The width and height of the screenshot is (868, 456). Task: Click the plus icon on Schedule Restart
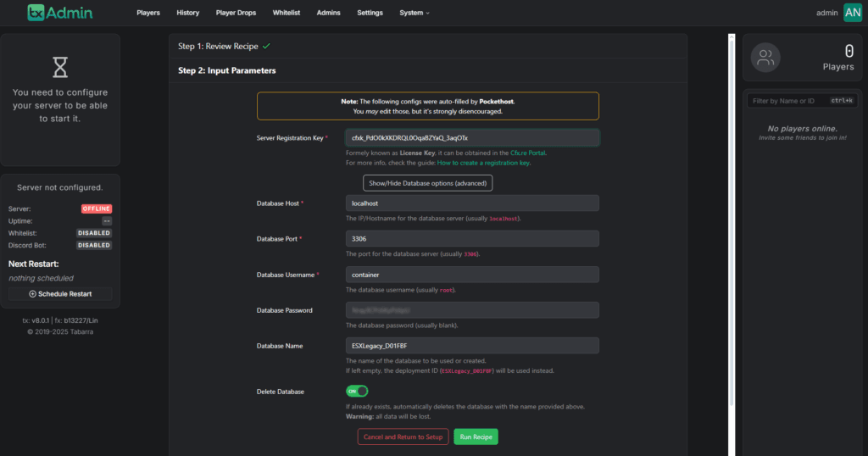point(32,294)
